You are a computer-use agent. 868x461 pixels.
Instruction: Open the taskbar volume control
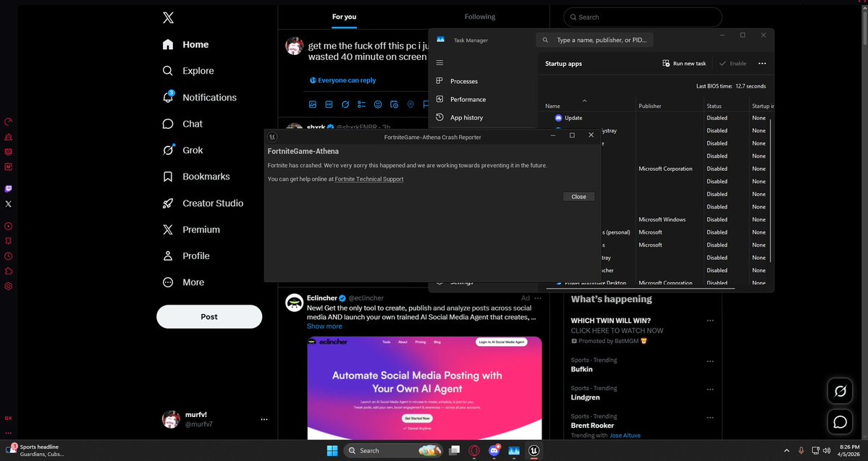click(x=827, y=450)
